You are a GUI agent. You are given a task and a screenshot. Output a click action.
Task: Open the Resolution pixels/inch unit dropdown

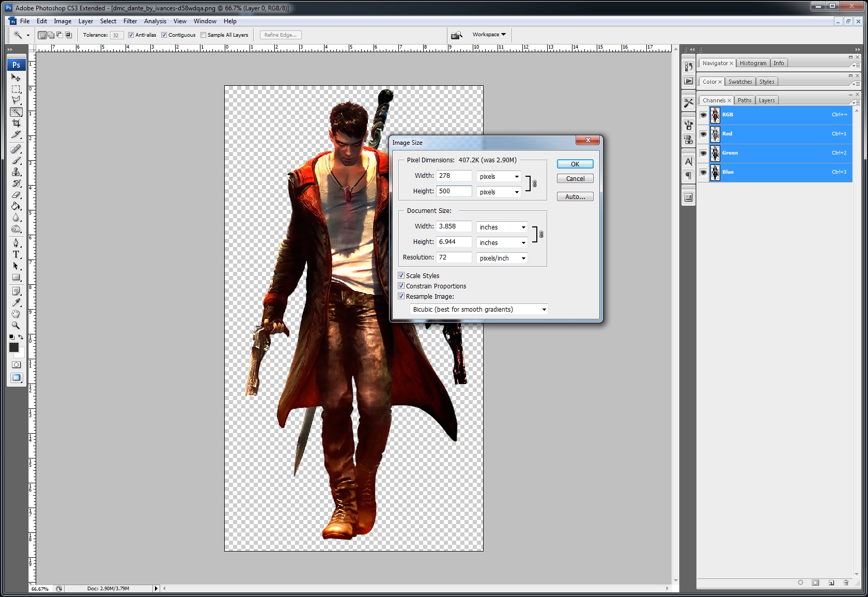(x=502, y=257)
